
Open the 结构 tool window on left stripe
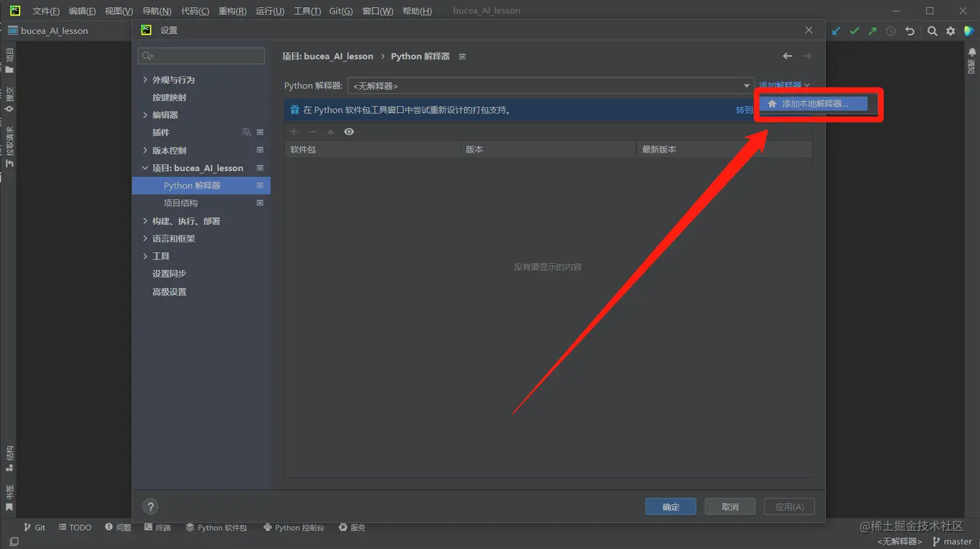(9, 459)
